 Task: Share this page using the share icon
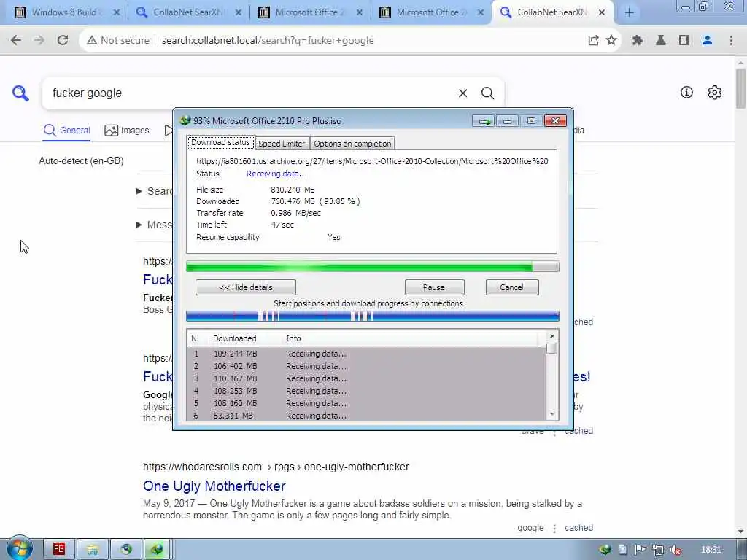pos(593,41)
